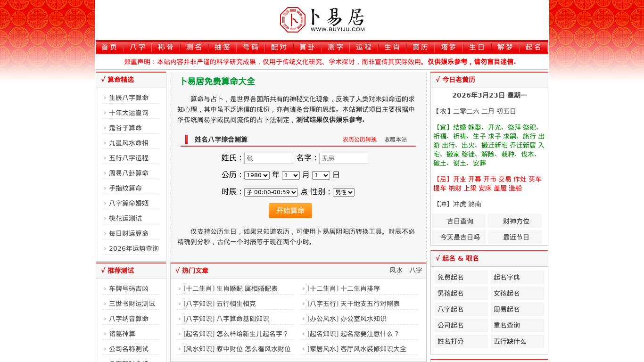The height and width of the screenshot is (362, 644).
Task: Open the 八字 menu item
Action: pos(137,47)
